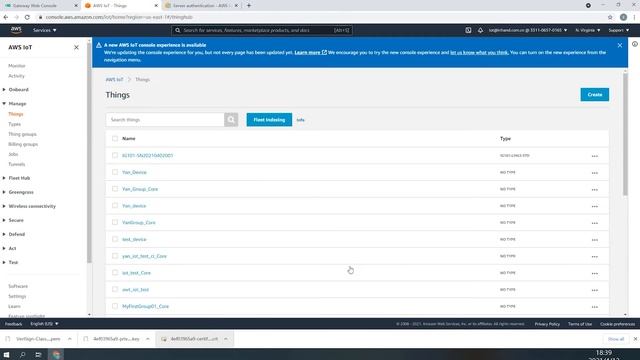Check the box for YanGroup_Core

click(115, 222)
